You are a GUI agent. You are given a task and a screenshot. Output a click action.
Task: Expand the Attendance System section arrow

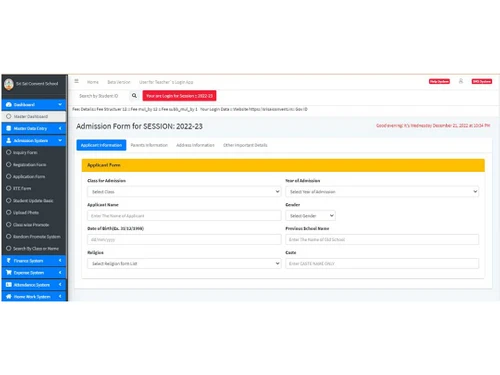coord(60,285)
